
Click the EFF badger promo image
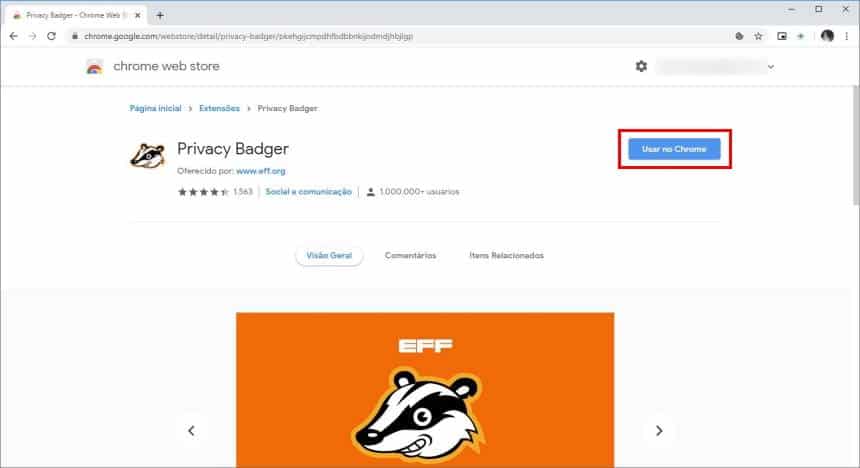coord(425,390)
